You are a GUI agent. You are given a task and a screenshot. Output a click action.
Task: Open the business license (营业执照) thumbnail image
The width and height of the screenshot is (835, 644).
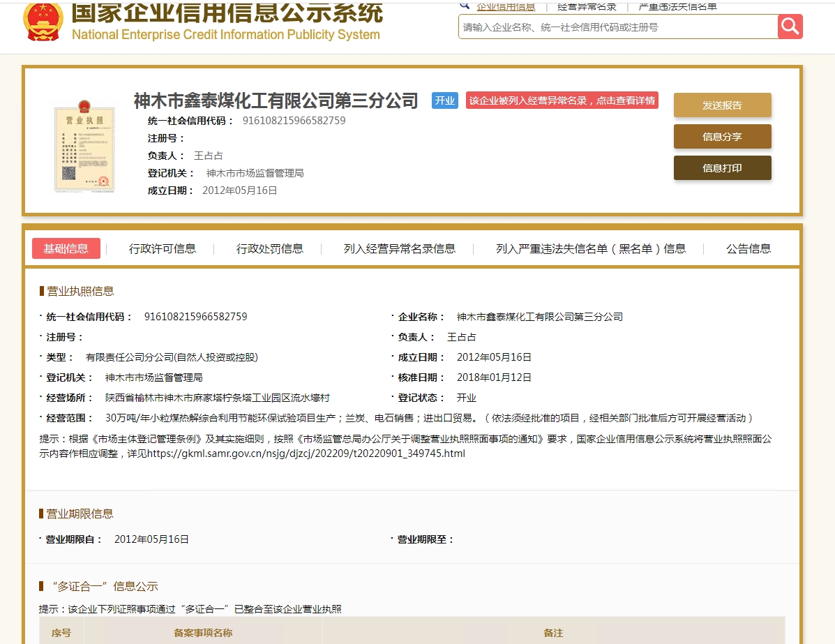pyautogui.click(x=84, y=147)
